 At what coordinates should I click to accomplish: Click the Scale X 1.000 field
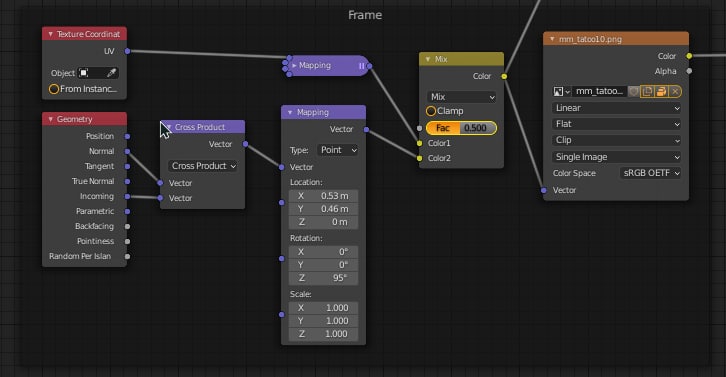point(323,308)
